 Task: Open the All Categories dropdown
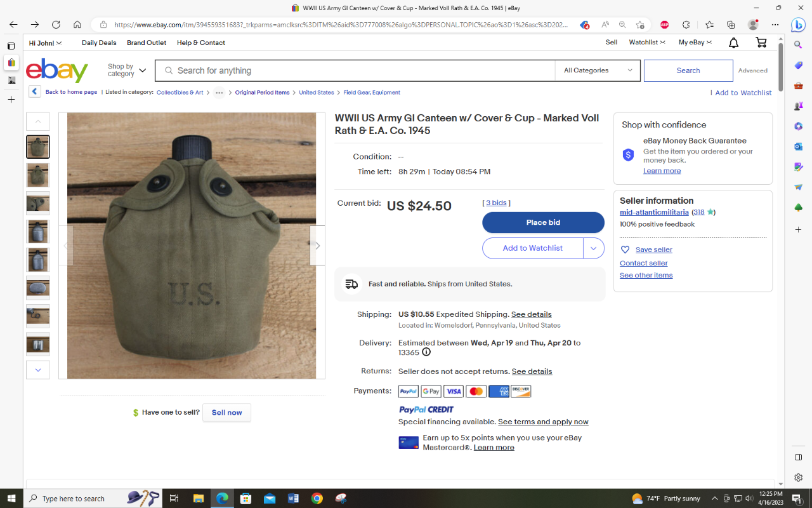pyautogui.click(x=597, y=70)
